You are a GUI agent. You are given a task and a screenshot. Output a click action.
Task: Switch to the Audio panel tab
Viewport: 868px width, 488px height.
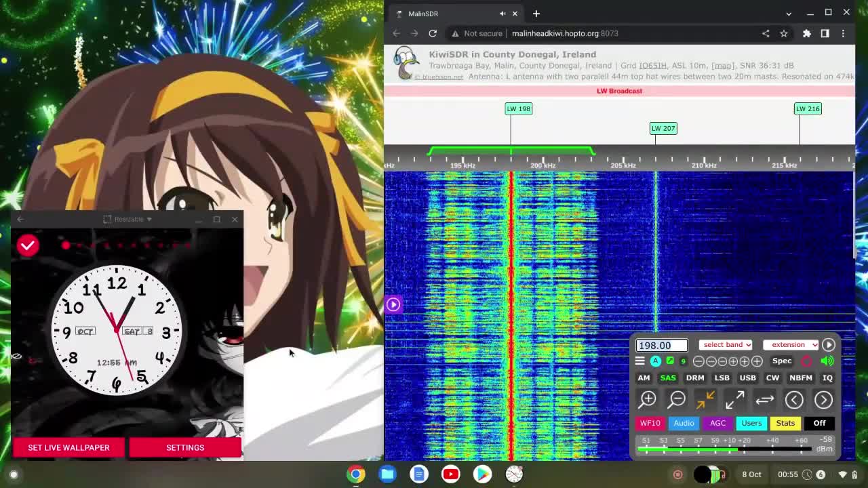tap(684, 423)
